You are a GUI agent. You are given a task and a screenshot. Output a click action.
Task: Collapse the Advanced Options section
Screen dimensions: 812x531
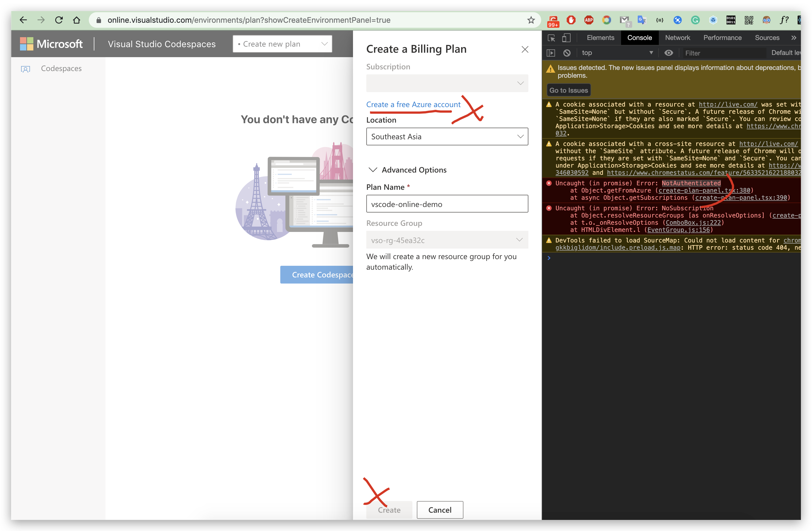407,170
